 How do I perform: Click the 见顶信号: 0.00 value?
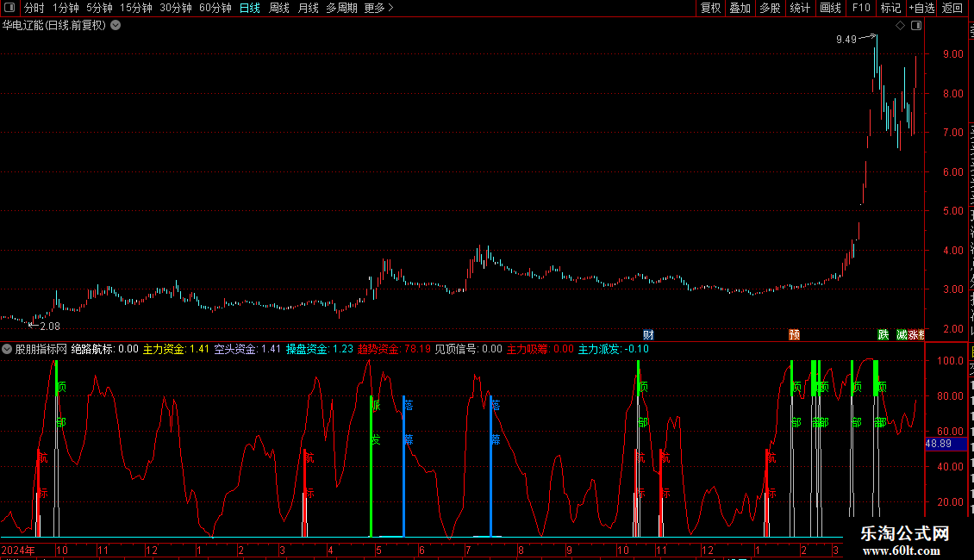[x=468, y=350]
